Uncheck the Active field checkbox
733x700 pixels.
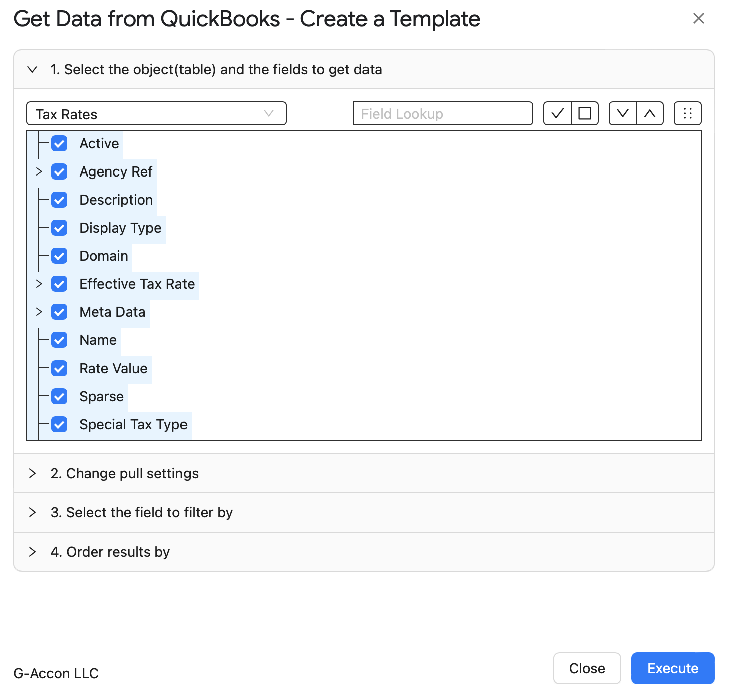point(59,144)
